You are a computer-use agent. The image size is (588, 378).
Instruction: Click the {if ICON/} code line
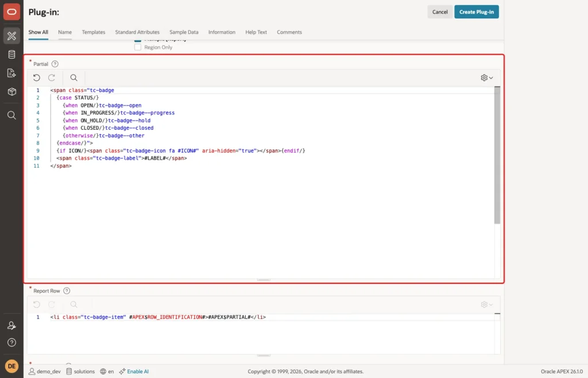[181, 151]
